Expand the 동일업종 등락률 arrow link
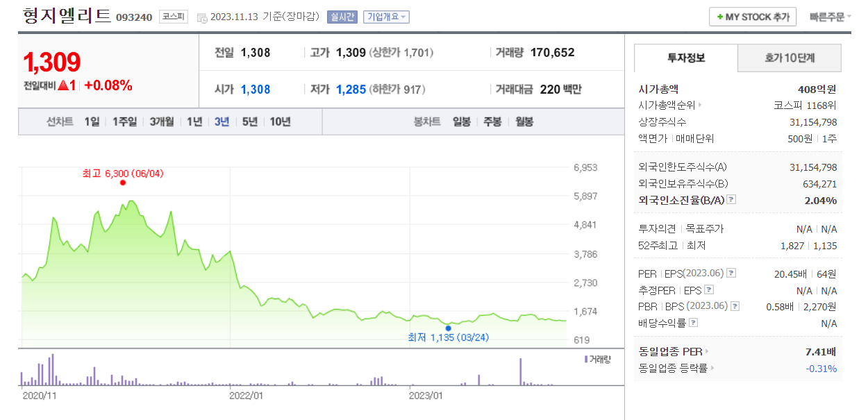The image size is (868, 420). (x=712, y=369)
